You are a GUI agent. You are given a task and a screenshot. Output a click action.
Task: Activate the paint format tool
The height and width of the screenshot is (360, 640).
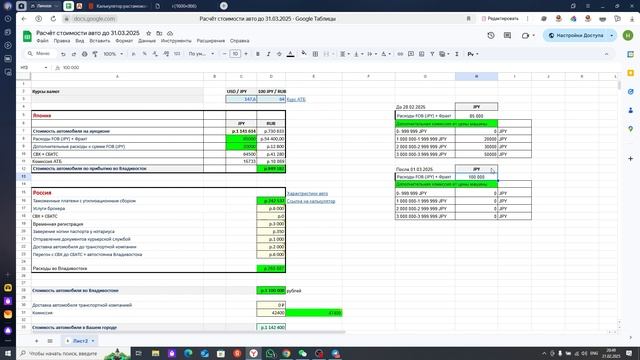point(95,54)
